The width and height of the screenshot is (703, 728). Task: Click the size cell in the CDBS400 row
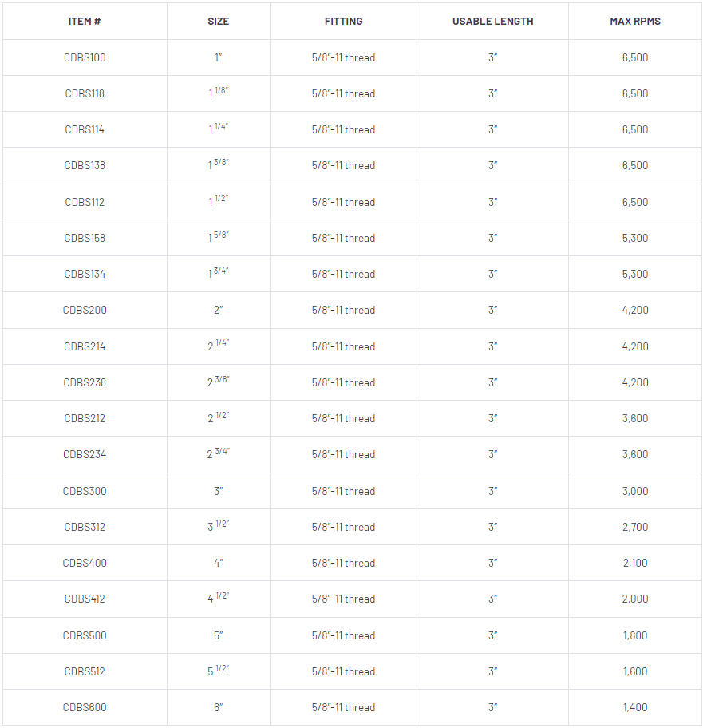pyautogui.click(x=218, y=563)
